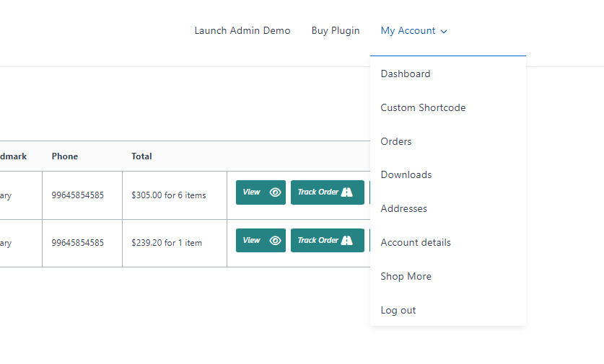
Task: Open Account details from the dropdown
Action: click(416, 242)
